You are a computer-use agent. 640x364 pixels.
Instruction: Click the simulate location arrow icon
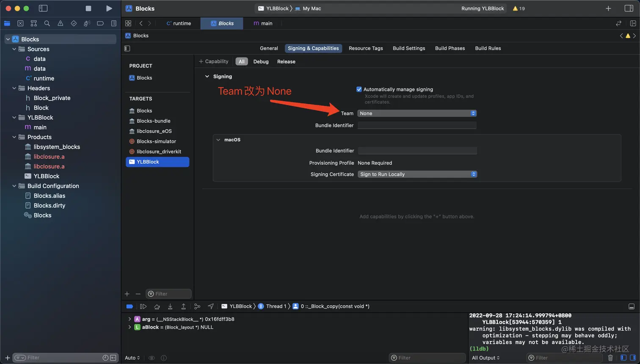pyautogui.click(x=211, y=306)
